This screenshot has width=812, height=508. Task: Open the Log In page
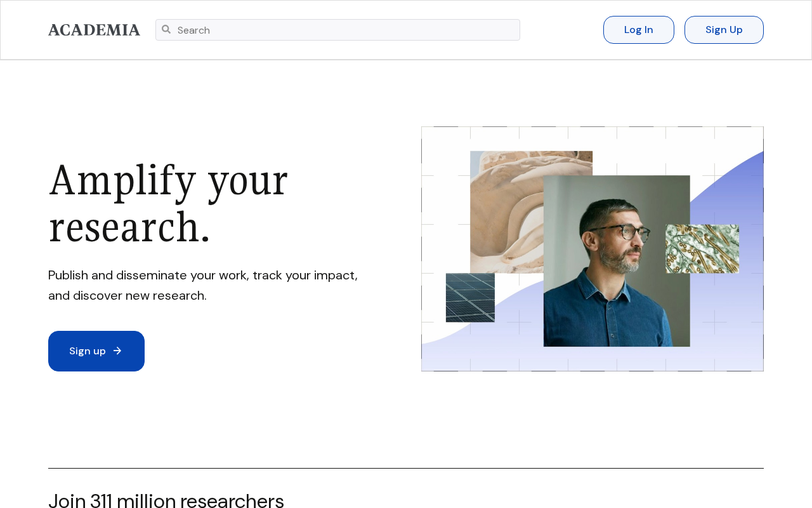(x=639, y=30)
